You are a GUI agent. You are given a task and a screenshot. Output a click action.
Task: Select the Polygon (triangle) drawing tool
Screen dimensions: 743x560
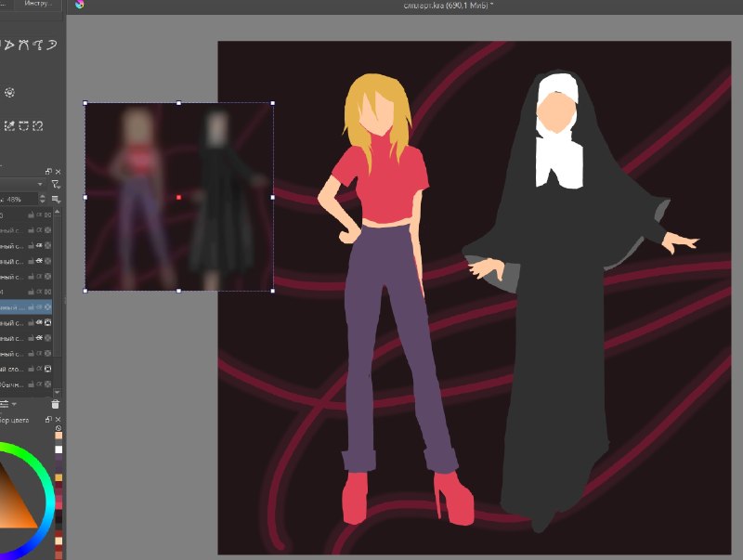coord(9,45)
